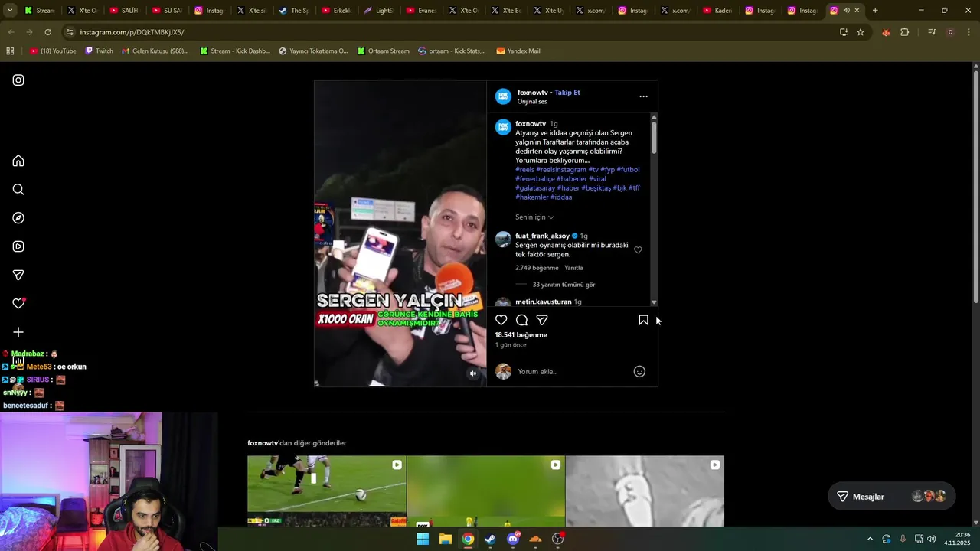Viewport: 980px width, 551px height.
Task: Open Chrome media controls icon
Action: pos(932,32)
